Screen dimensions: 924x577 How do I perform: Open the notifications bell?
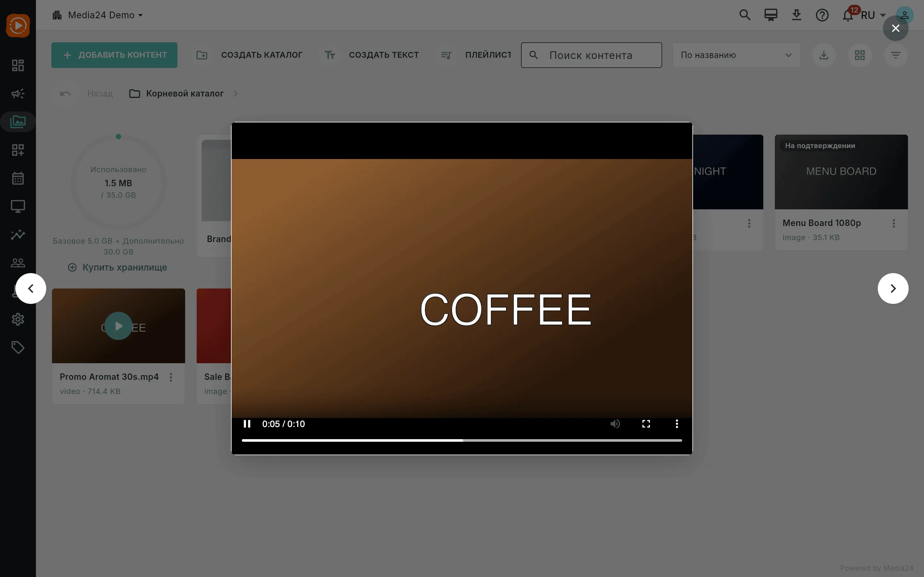[848, 15]
